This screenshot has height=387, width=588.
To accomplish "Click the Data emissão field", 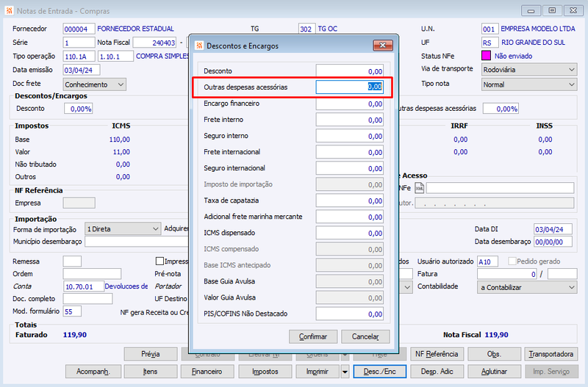I will click(82, 70).
